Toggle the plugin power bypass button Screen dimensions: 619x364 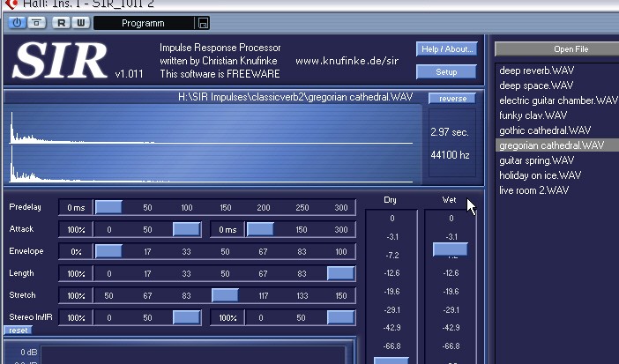click(x=17, y=23)
